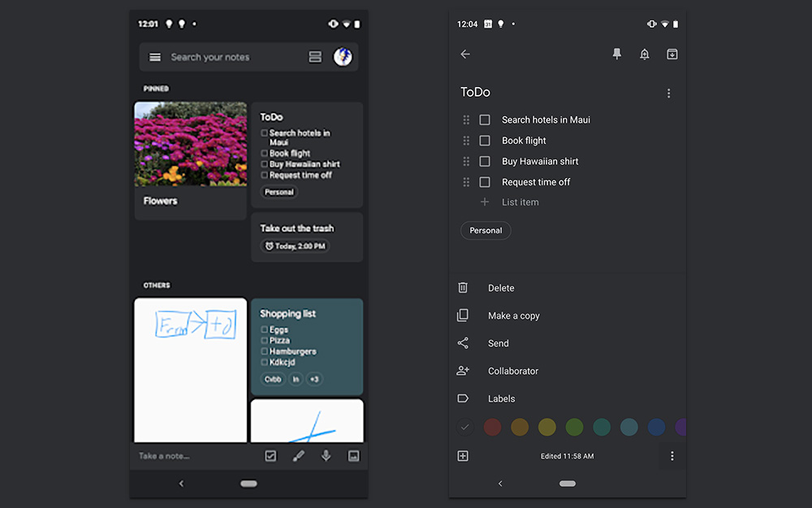
Task: Mark 'Request time off' as done
Action: tap(485, 182)
